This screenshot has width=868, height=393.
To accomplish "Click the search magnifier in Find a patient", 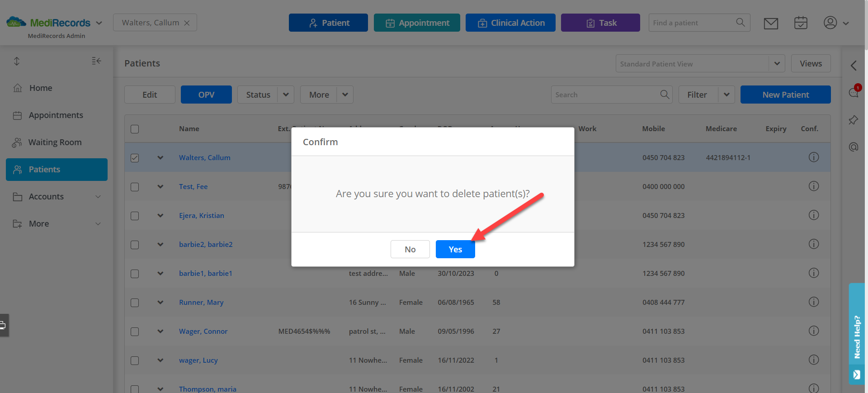I will [740, 22].
